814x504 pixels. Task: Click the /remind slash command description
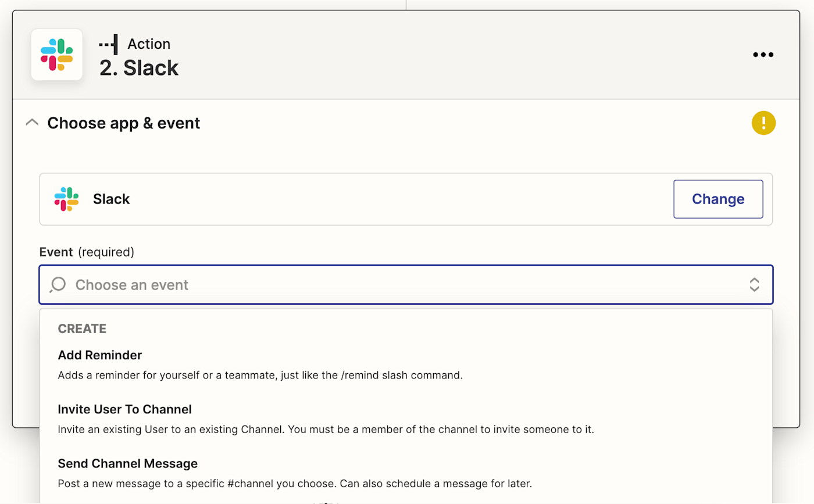point(260,375)
